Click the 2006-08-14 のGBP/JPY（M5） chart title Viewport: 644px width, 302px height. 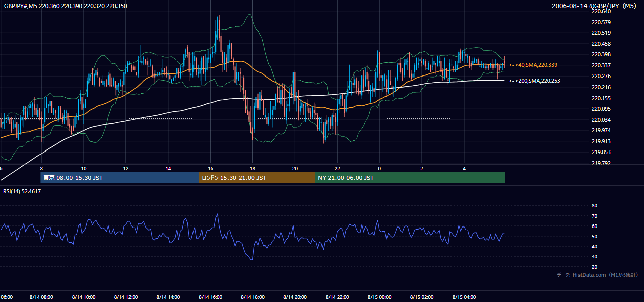point(595,6)
